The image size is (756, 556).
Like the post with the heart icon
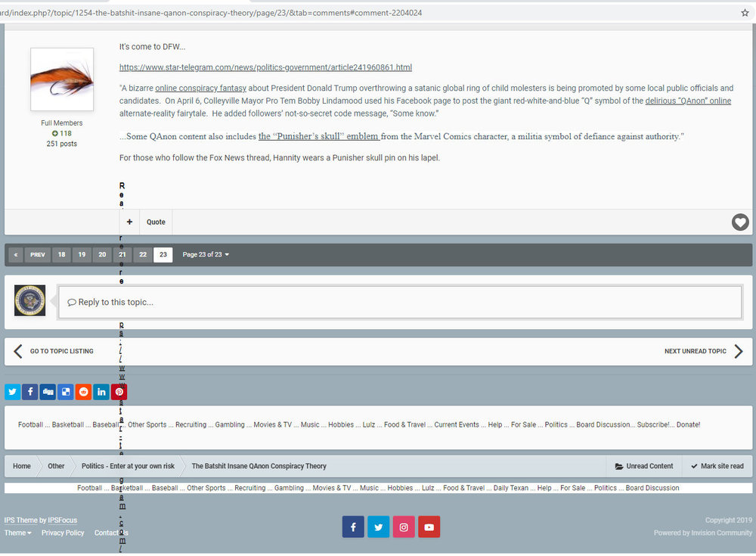[x=739, y=222]
